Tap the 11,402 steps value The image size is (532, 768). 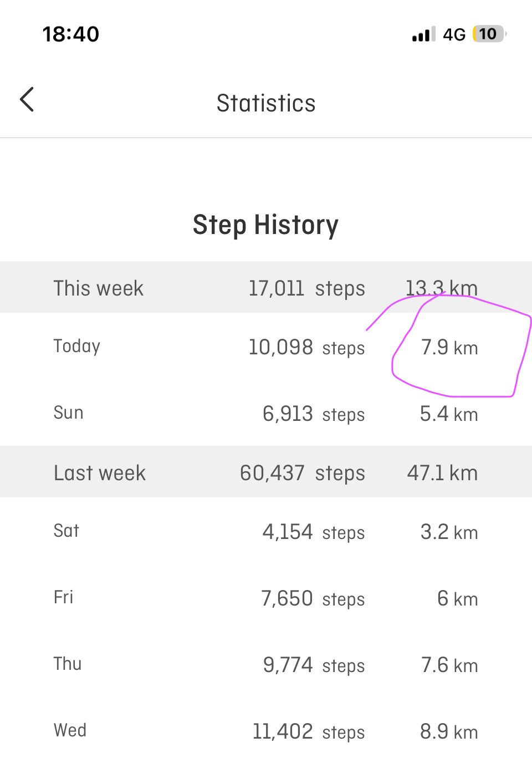pyautogui.click(x=309, y=731)
